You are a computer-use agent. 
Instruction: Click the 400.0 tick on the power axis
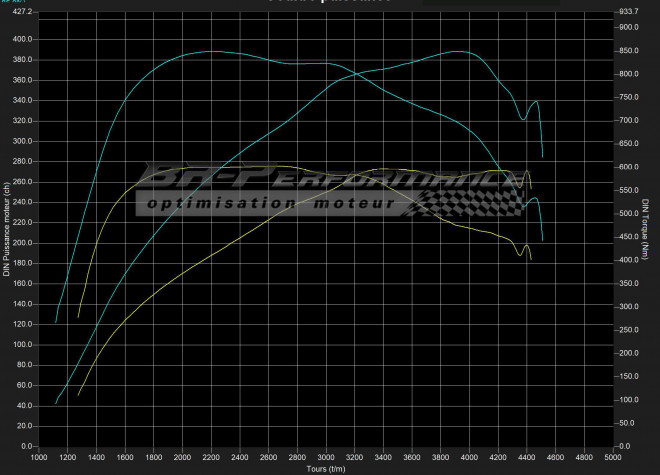tap(21, 40)
